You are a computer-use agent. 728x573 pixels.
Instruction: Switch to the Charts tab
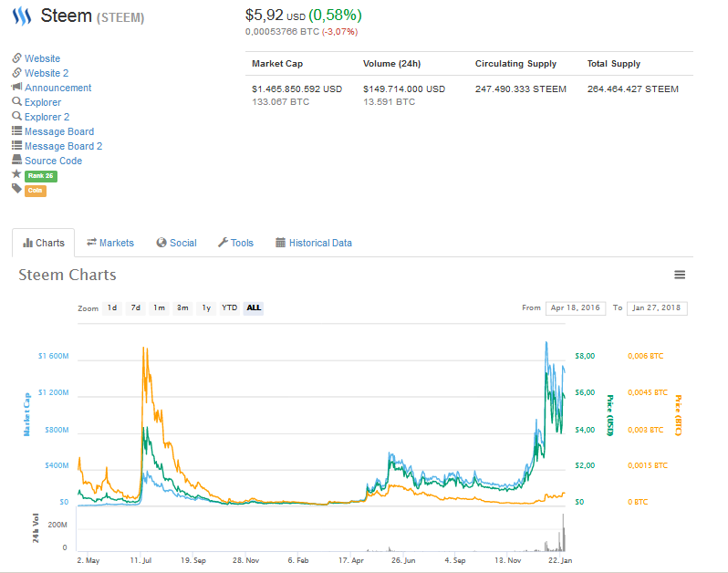[x=44, y=243]
